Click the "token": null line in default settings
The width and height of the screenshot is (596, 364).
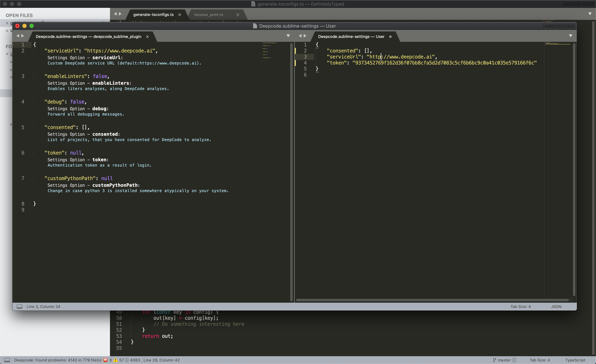tap(64, 153)
